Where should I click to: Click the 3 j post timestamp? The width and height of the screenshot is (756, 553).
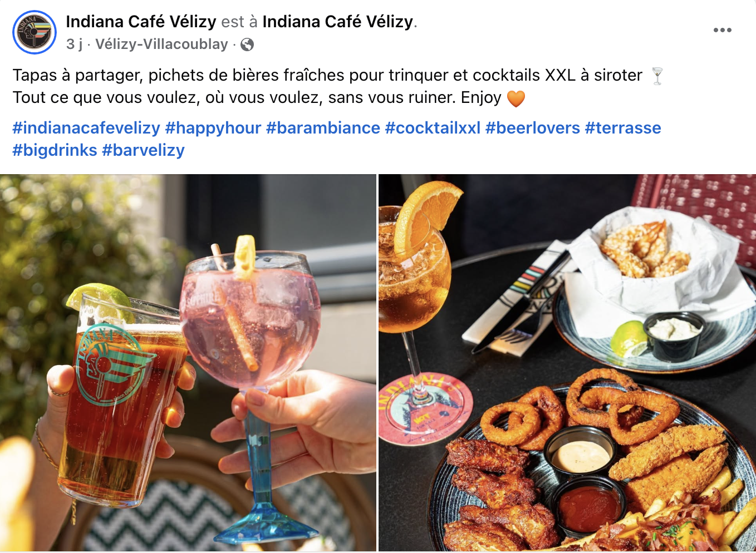[74, 44]
